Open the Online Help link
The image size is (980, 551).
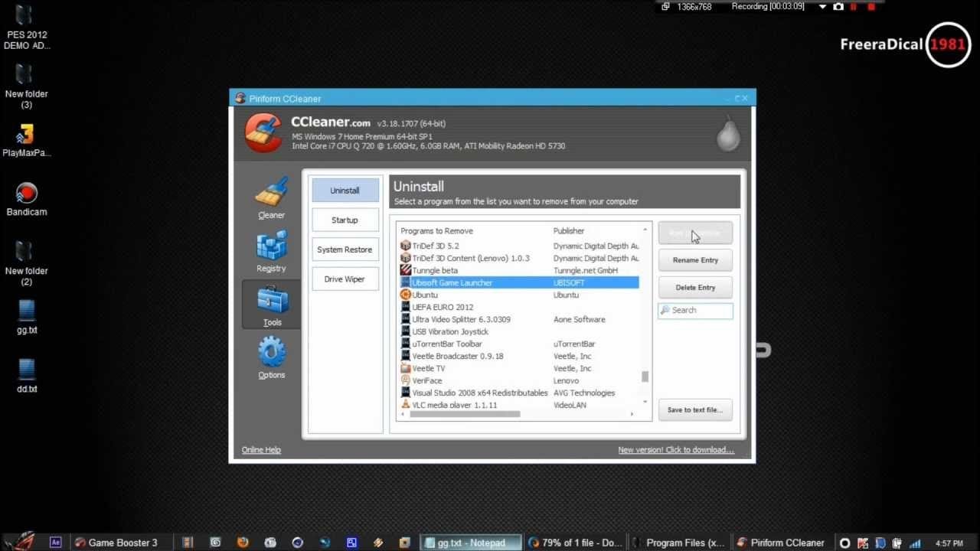pos(261,450)
